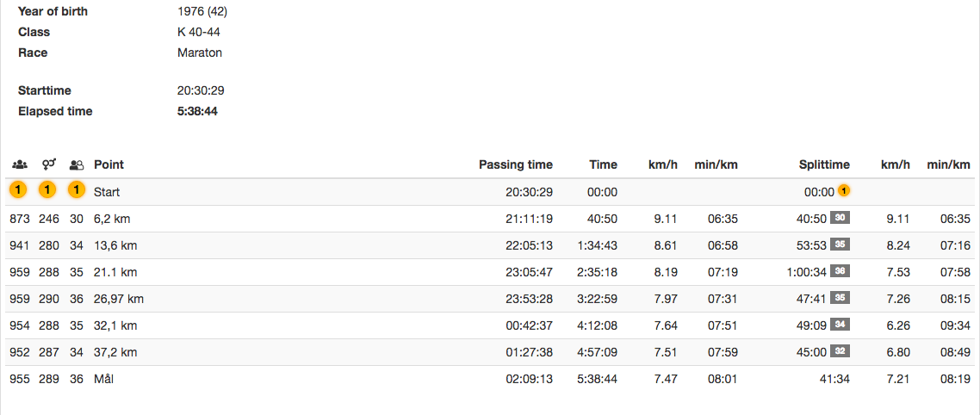Click grey split rank badge in 26,97 km row
This screenshot has width=980, height=415.
(x=841, y=299)
